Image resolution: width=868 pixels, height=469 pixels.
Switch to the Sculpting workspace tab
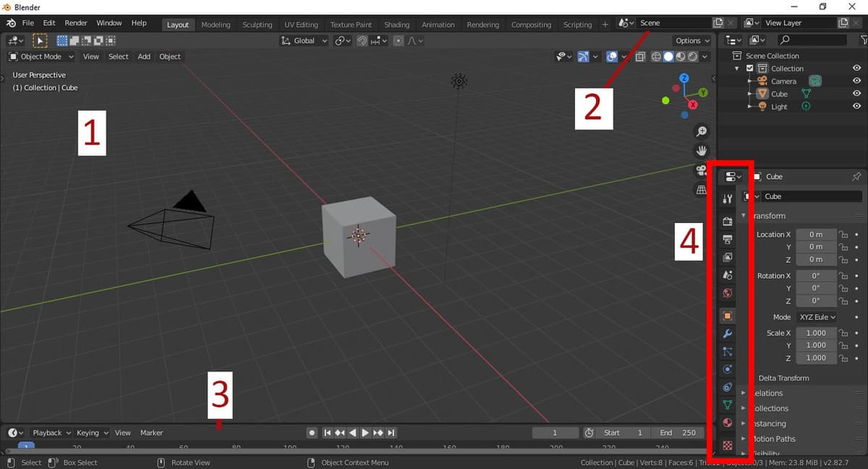(x=258, y=25)
